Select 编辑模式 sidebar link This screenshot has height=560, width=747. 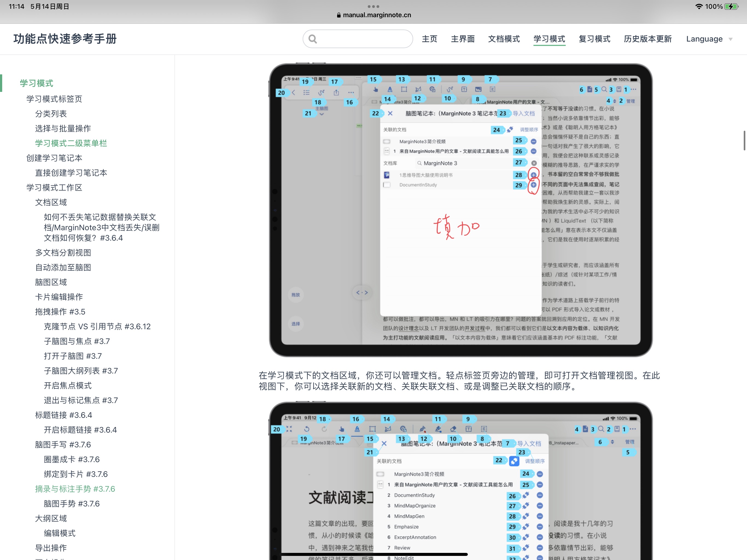(x=60, y=533)
